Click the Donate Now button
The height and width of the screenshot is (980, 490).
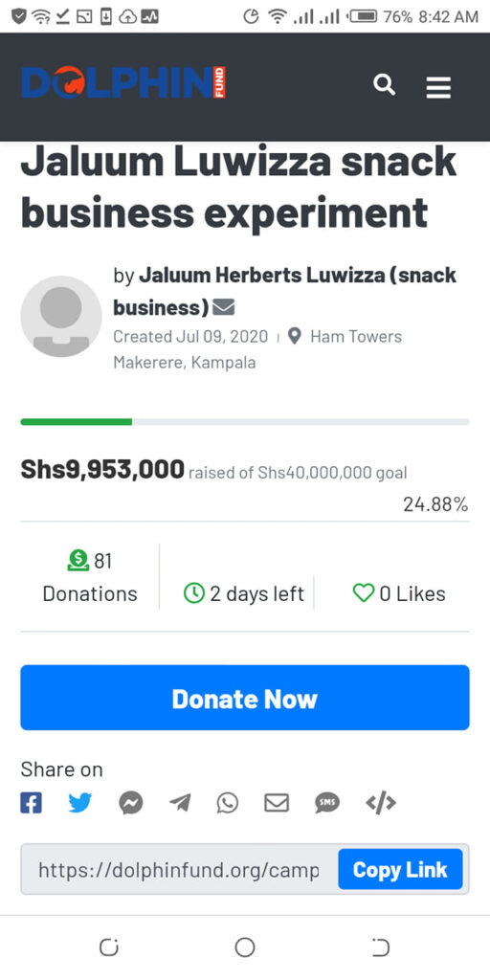[245, 698]
